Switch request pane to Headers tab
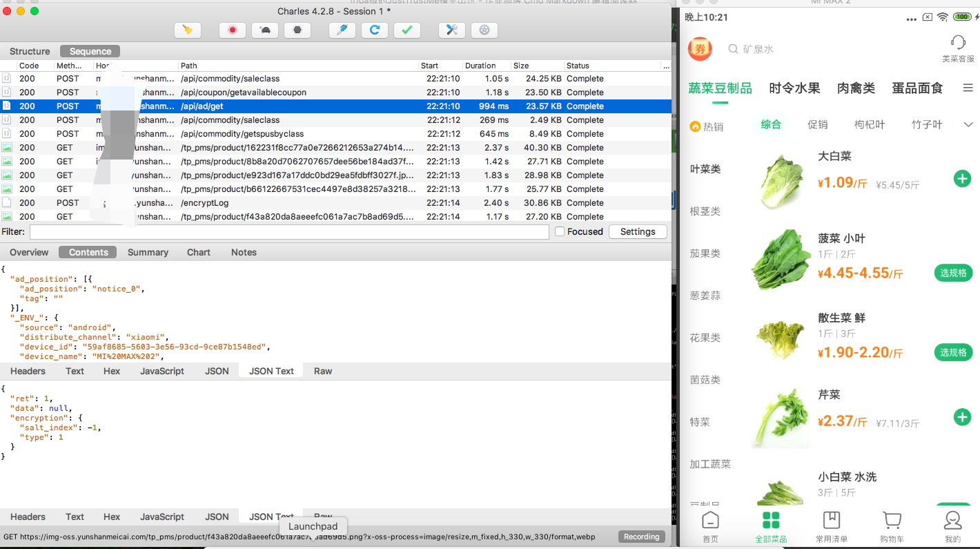Screen dimensions: 980x549 coord(28,371)
